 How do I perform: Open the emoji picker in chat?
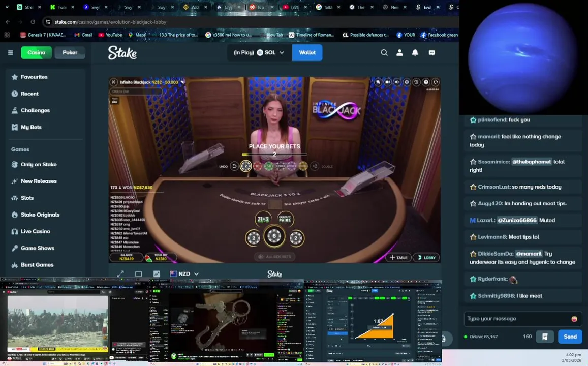574,319
